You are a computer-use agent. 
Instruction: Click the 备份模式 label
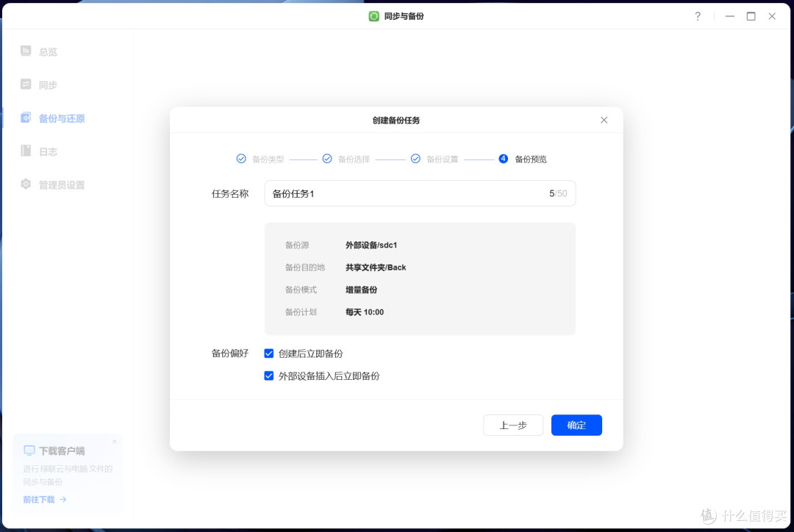pos(301,290)
